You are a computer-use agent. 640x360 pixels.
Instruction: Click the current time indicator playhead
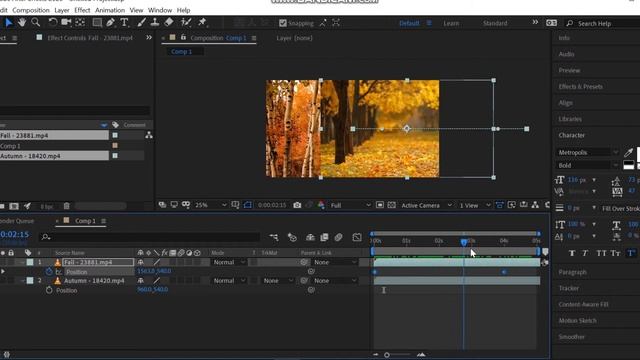pos(464,242)
